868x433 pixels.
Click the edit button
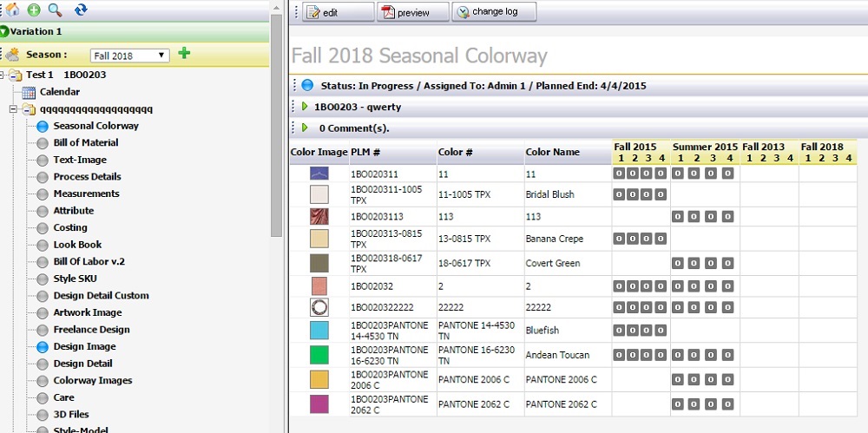(x=339, y=12)
